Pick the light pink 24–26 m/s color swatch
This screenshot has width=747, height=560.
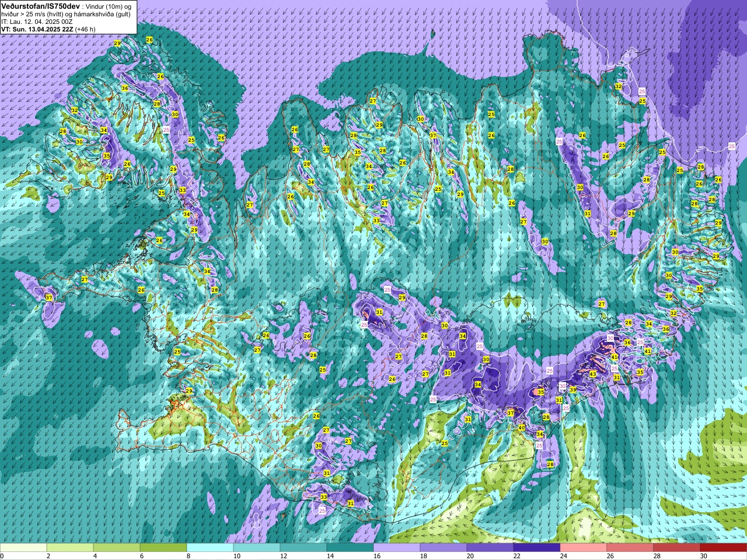tap(584, 548)
